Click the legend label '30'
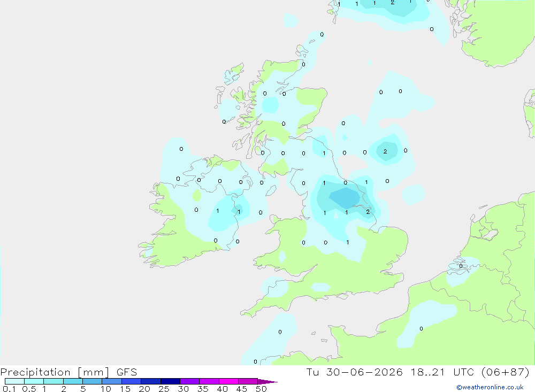Viewport: 535px width, 392px height. tap(184, 389)
